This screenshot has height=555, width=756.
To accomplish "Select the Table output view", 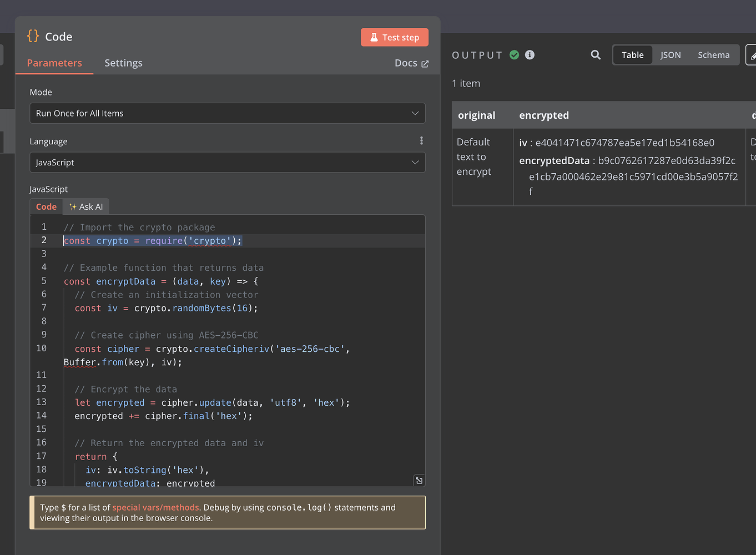I will point(632,54).
